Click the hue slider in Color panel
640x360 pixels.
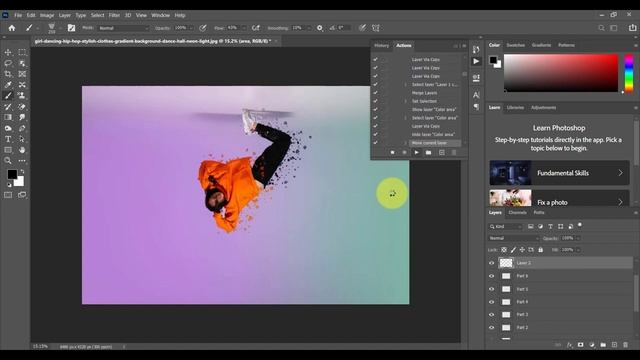pos(629,73)
